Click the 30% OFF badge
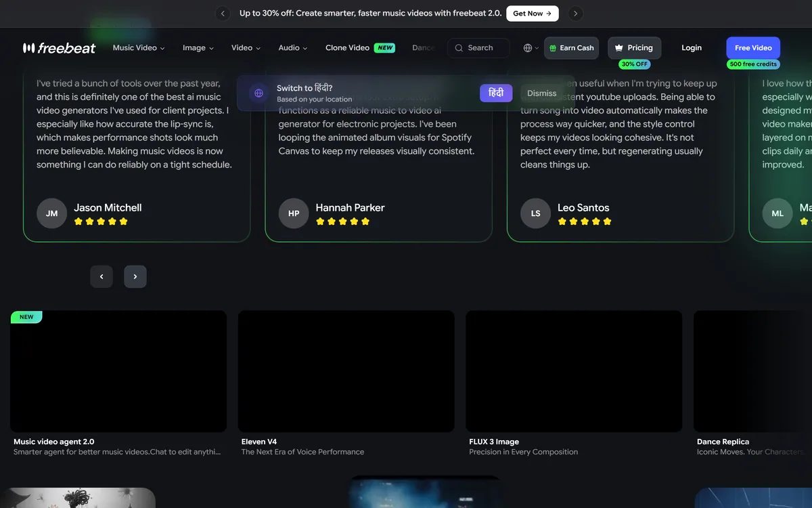The height and width of the screenshot is (508, 812). click(x=635, y=64)
